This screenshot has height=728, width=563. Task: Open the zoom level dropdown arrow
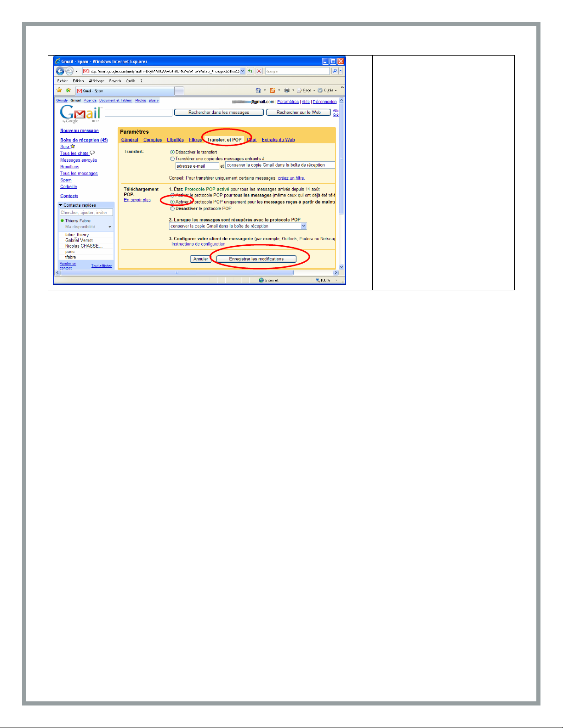[336, 280]
